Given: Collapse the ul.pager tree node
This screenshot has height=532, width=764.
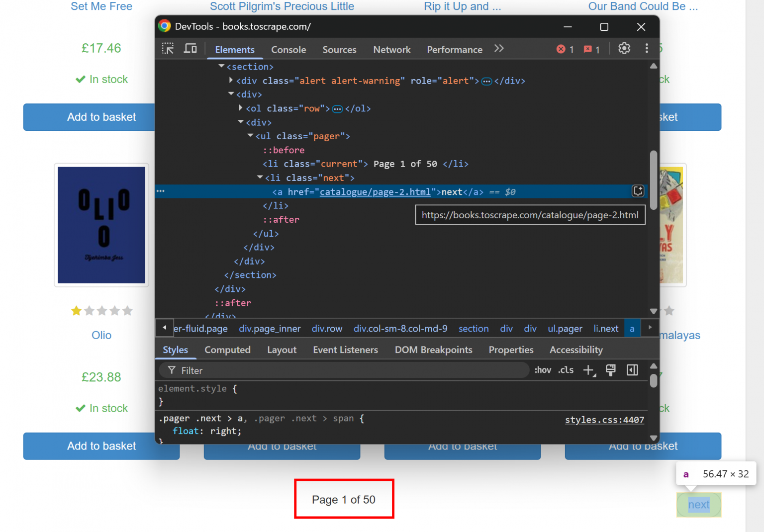Looking at the screenshot, I should click(250, 135).
